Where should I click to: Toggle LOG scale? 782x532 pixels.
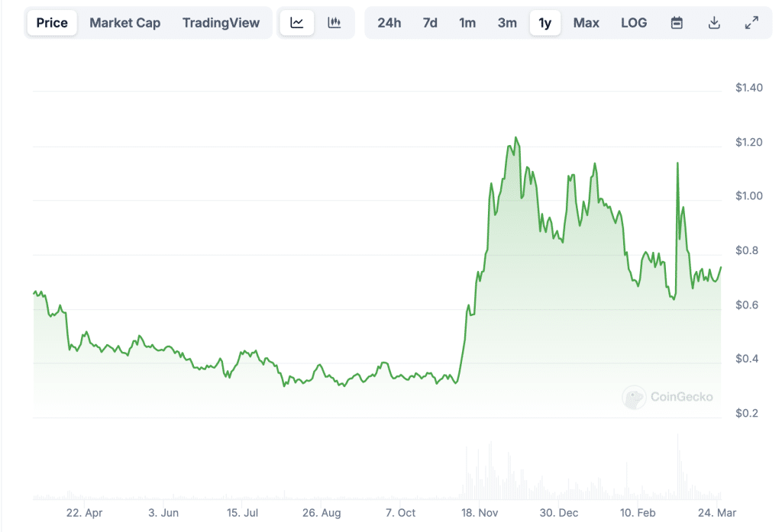click(634, 23)
